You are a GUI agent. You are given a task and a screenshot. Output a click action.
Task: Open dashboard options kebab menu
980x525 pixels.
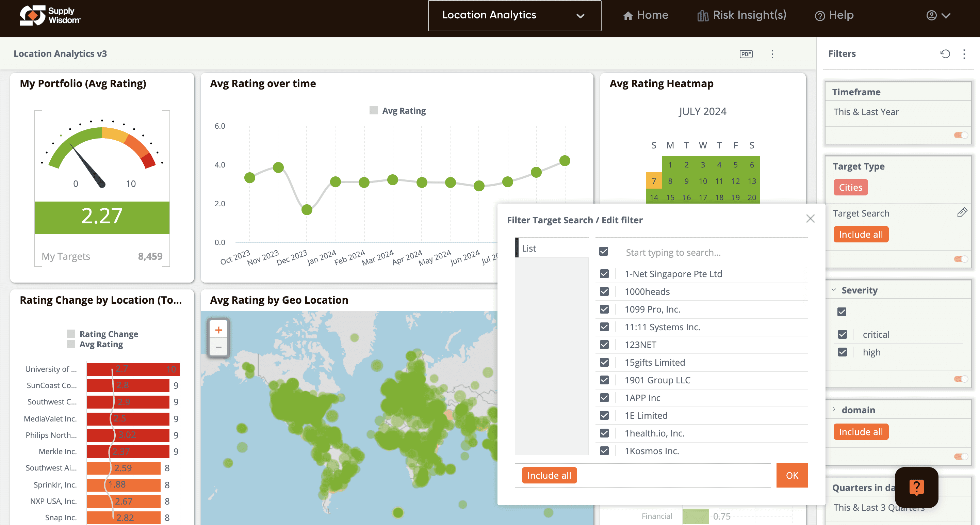coord(772,54)
